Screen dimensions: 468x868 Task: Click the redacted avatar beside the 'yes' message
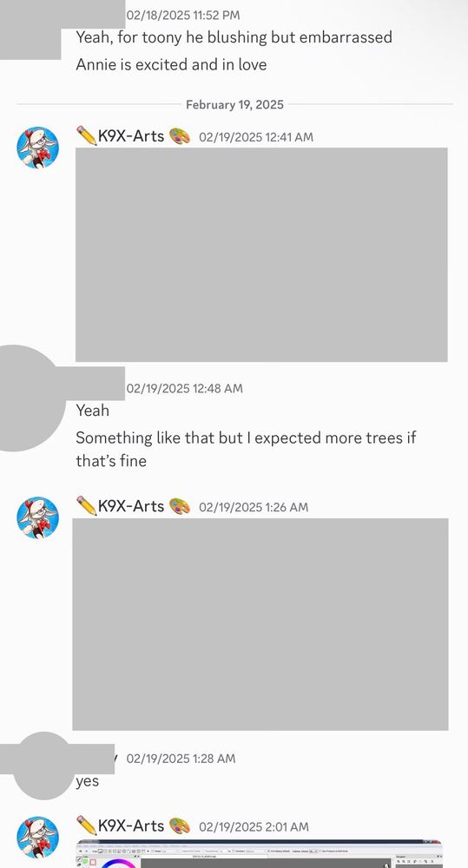[x=43, y=766]
